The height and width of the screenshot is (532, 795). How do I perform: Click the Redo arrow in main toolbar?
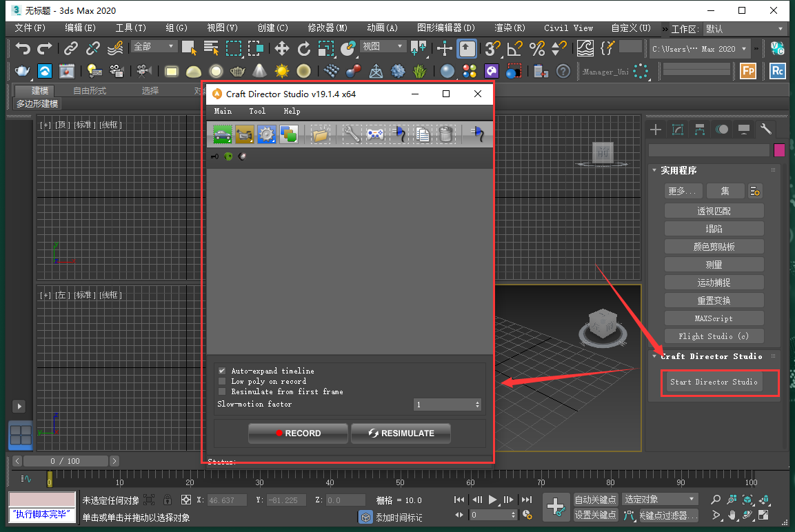tap(45, 49)
